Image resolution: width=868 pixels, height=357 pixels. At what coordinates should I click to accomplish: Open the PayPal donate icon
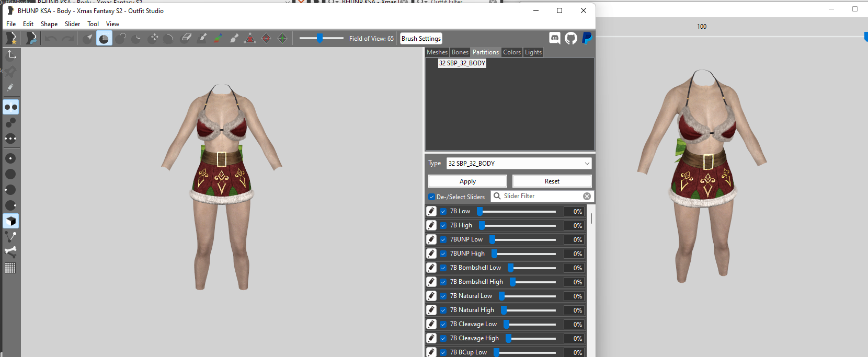(587, 38)
